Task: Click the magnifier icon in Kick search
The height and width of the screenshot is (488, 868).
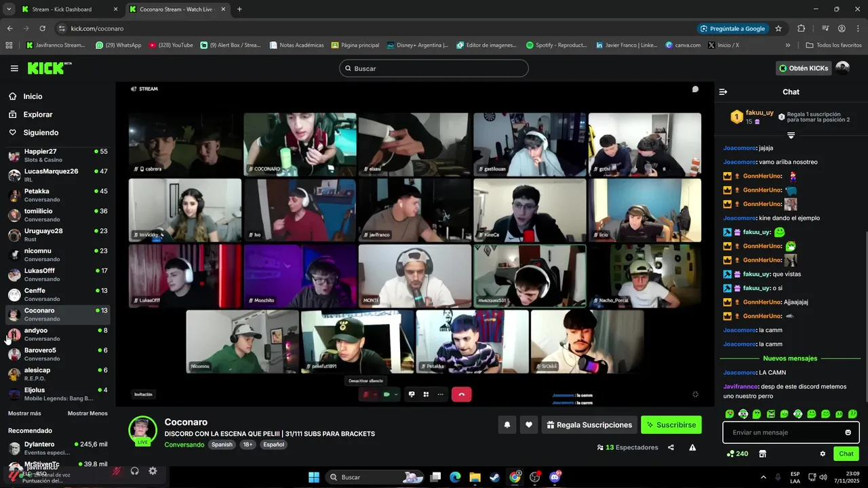Action: (348, 68)
